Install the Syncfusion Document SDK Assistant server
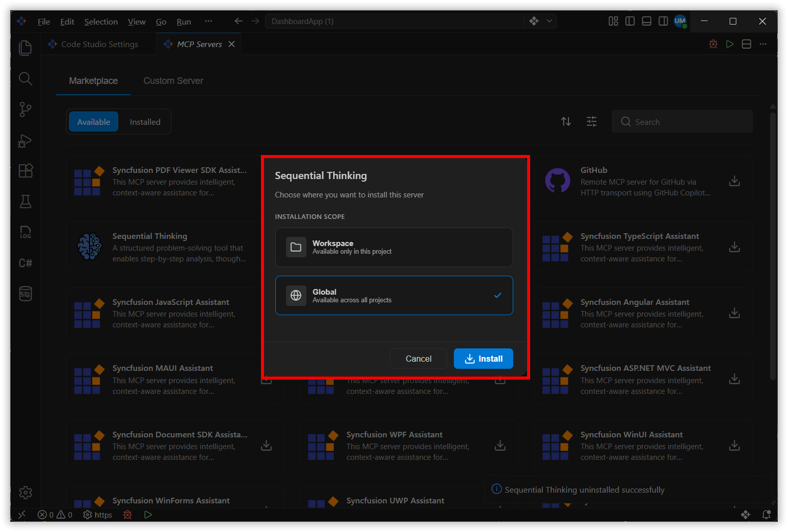 pos(266,446)
